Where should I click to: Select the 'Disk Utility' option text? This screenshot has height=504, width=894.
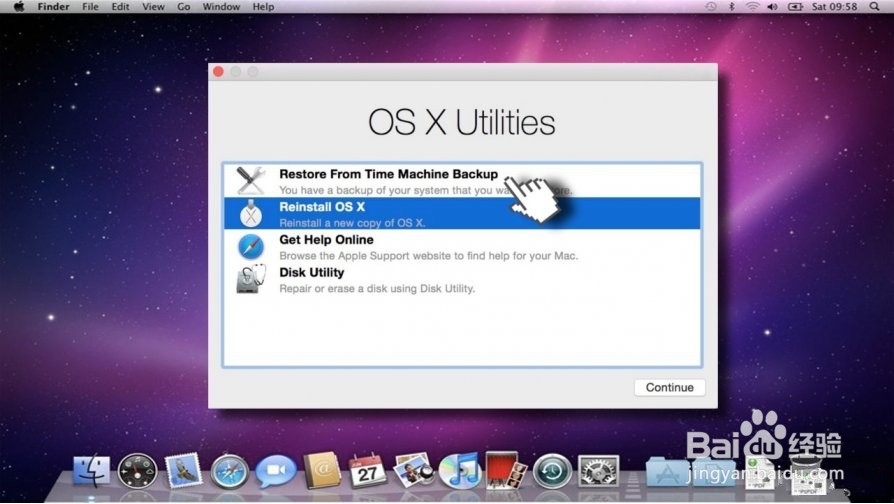[x=311, y=273]
